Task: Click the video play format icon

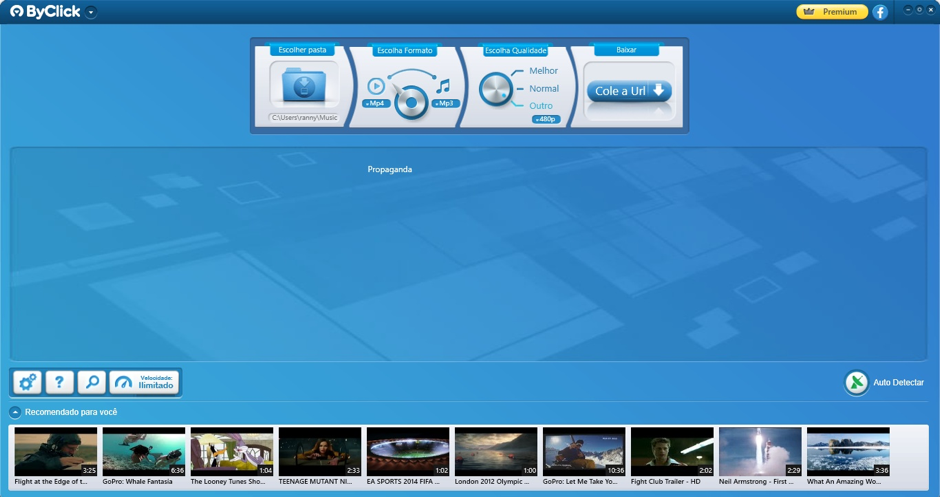Action: pos(376,86)
